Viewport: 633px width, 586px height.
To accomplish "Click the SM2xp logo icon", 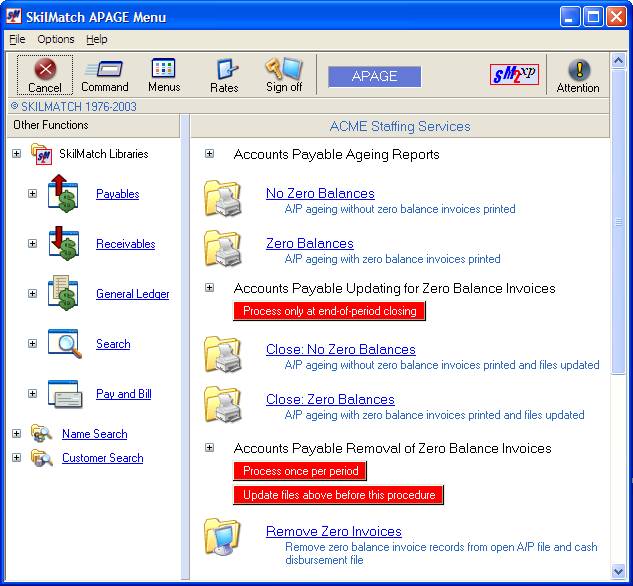I will click(x=514, y=74).
